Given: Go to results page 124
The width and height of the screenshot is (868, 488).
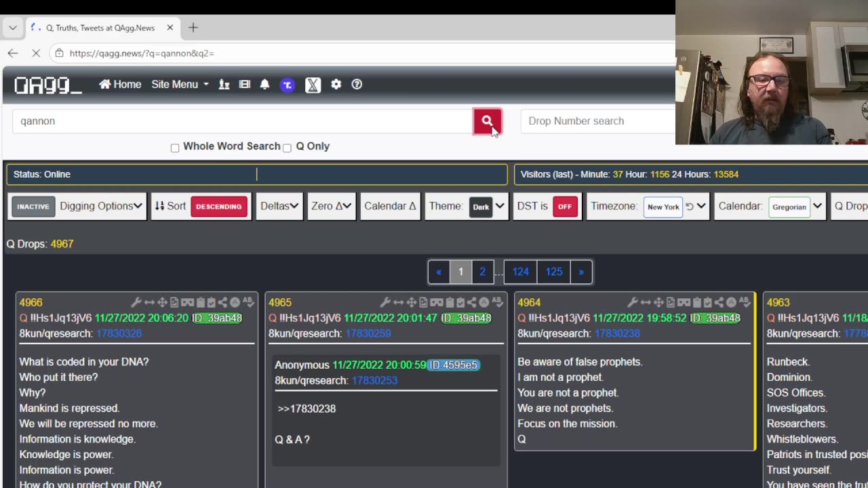Looking at the screenshot, I should coord(521,272).
